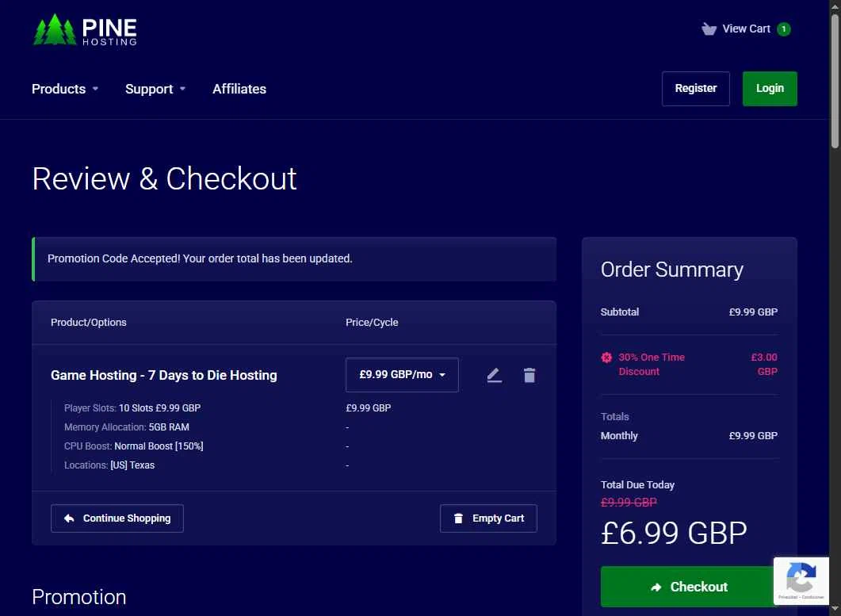
Task: Click the Login button
Action: click(x=770, y=89)
